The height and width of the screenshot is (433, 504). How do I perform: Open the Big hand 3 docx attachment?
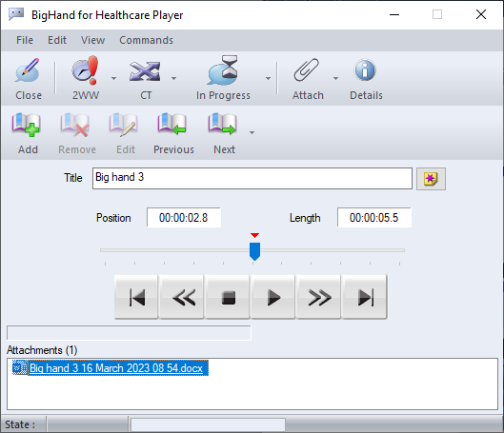(116, 368)
